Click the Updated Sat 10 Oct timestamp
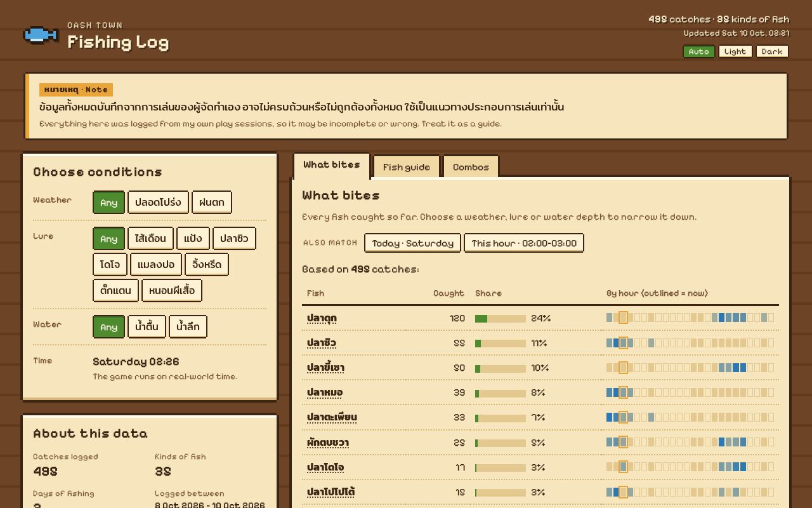The width and height of the screenshot is (812, 508). (737, 33)
